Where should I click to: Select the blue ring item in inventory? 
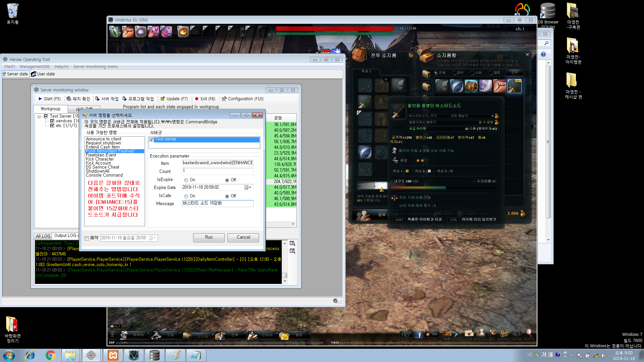(x=457, y=86)
